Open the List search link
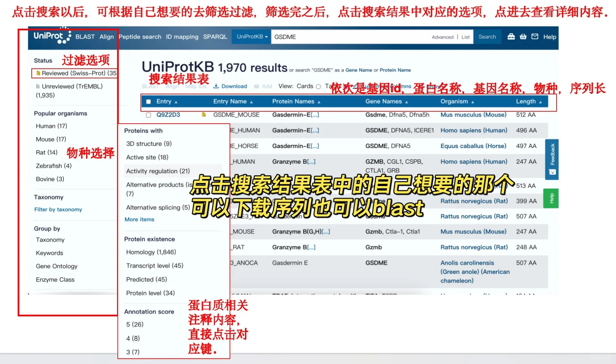 [x=466, y=37]
